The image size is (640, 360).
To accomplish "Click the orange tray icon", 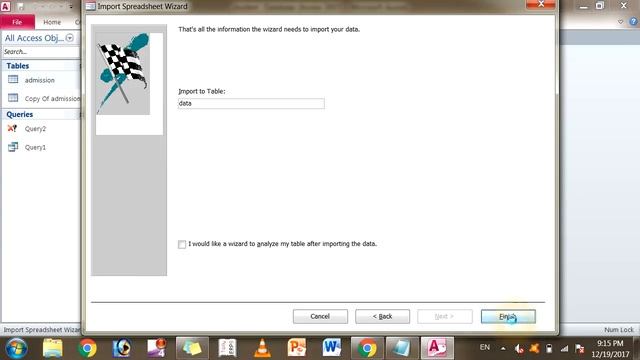I will coord(534,349).
